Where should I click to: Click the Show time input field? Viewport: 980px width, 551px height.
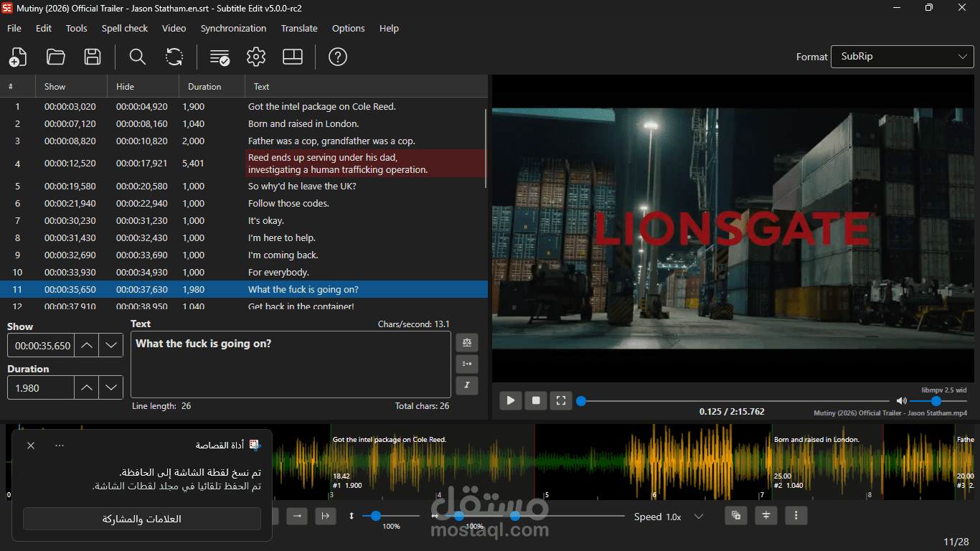click(41, 345)
